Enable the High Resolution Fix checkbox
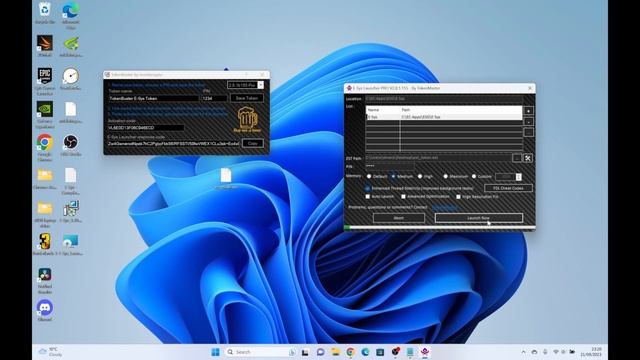 click(x=459, y=196)
